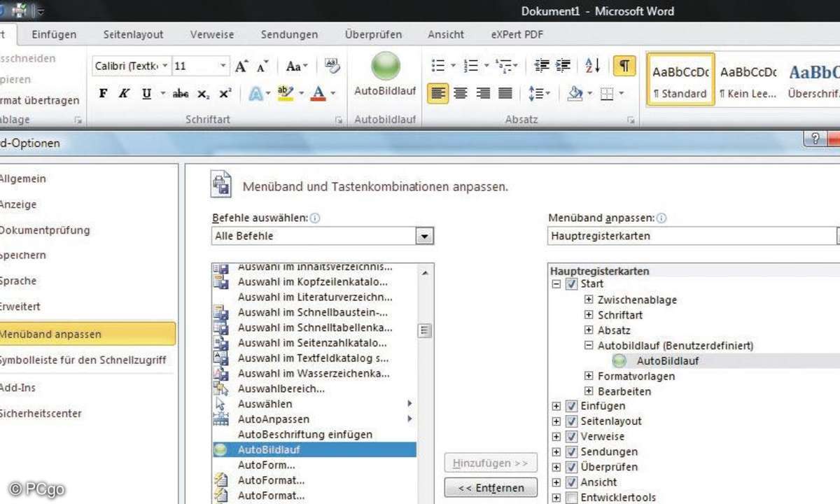Screen dimensions: 840x504
Task: Click the underline U button
Action: (x=146, y=93)
